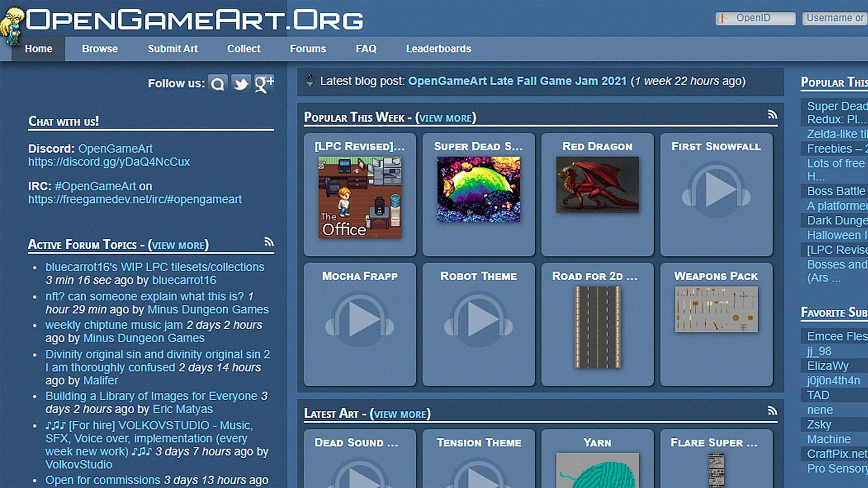This screenshot has height=488, width=868.
Task: Open the nft forum topic link
Action: pos(145,296)
